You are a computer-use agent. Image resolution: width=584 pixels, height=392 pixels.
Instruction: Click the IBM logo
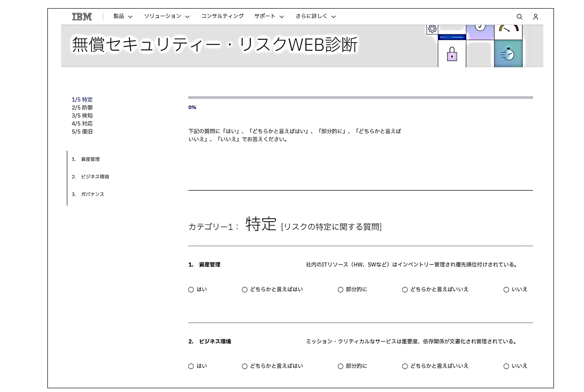pos(82,16)
